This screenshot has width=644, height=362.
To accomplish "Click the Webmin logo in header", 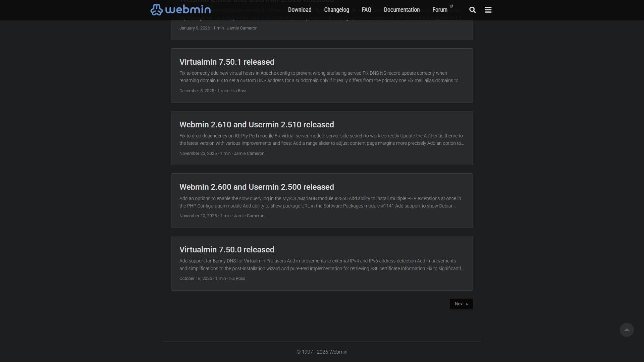I will coord(180,10).
